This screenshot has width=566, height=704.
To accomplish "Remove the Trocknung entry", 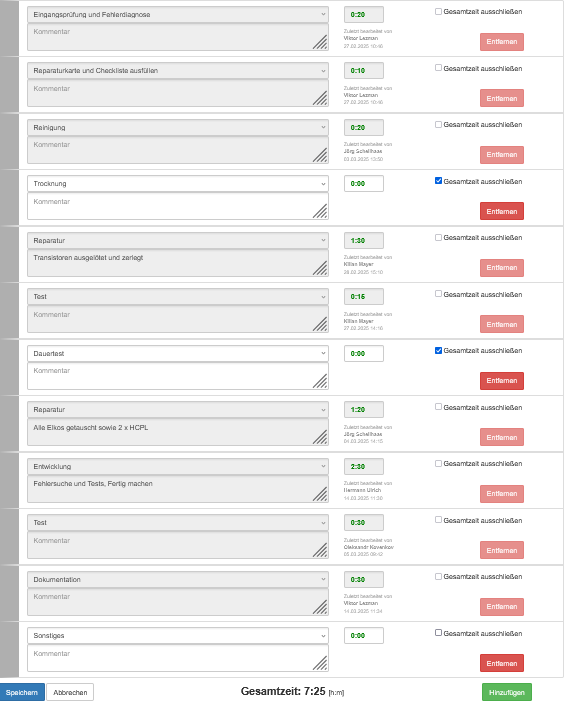I will (x=501, y=211).
